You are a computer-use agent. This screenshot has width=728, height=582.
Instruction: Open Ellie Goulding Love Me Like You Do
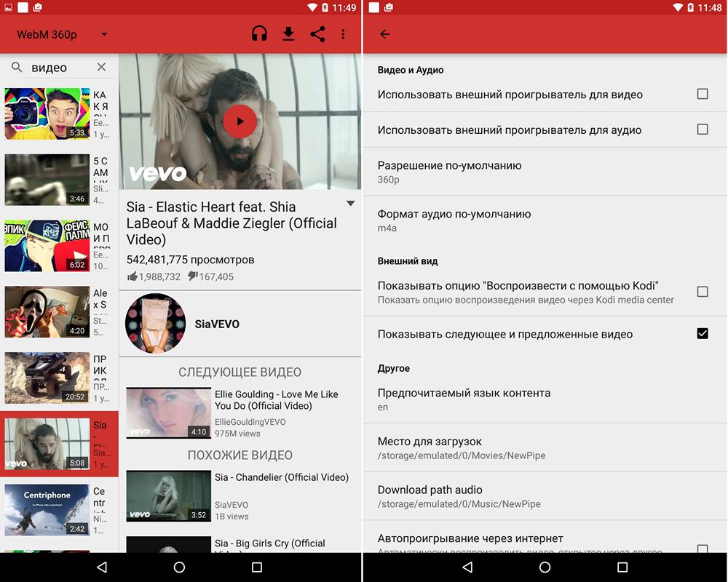(240, 413)
